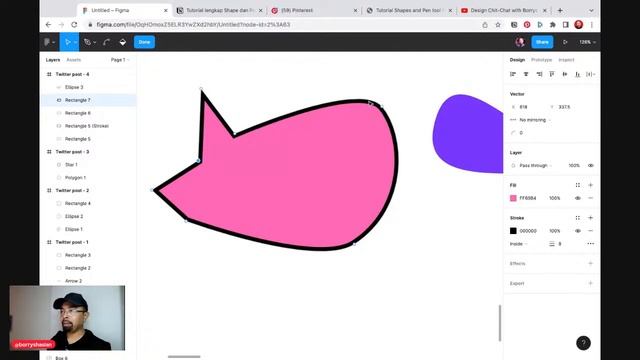Open advanced stroke options ellipsis
The image size is (640, 360).
pyautogui.click(x=591, y=244)
